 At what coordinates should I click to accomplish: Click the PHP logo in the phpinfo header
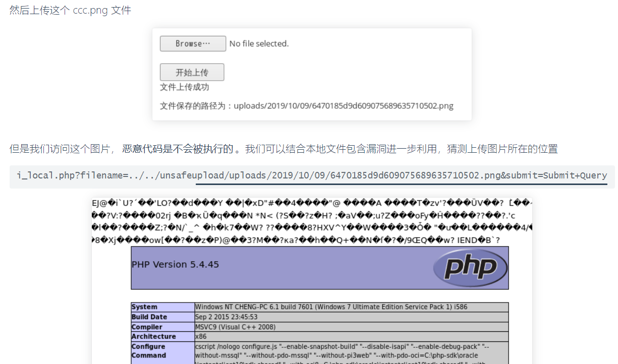point(470,268)
